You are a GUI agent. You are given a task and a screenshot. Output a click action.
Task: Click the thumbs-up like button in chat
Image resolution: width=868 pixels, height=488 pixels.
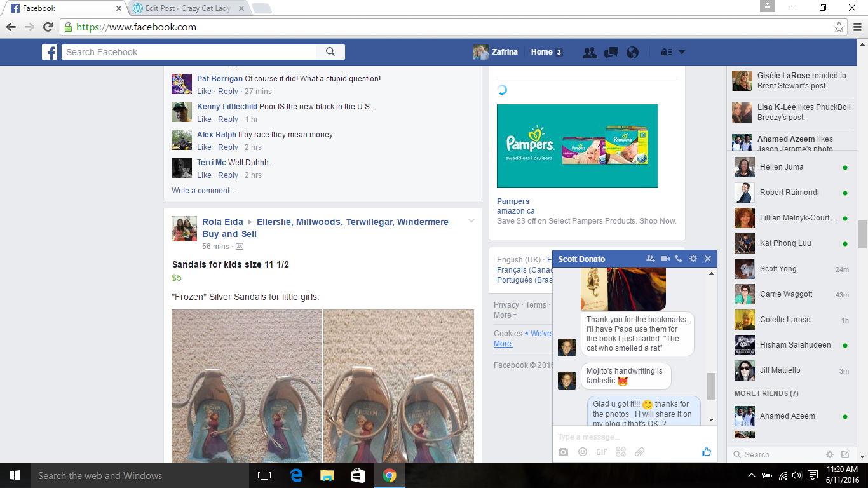(x=706, y=452)
